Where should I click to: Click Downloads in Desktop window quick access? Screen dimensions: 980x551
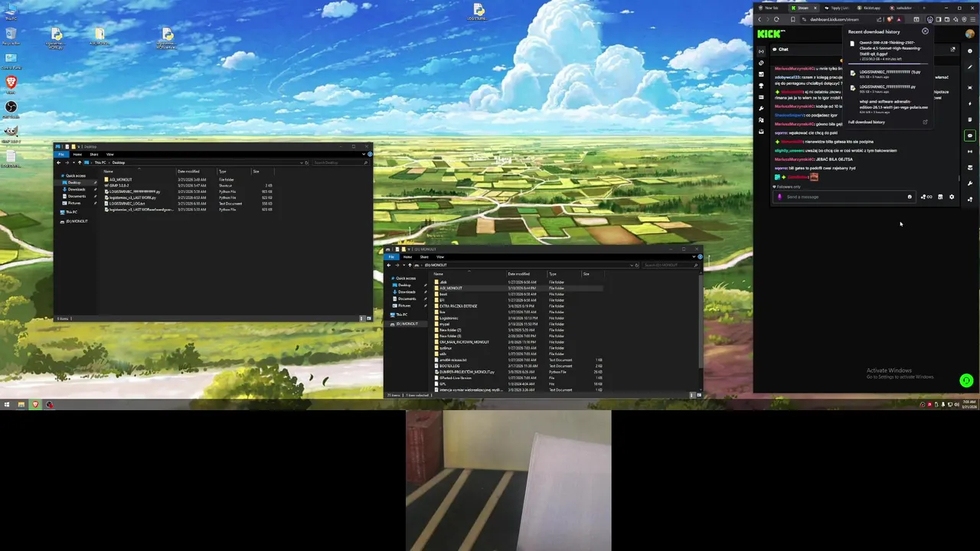pos(77,189)
